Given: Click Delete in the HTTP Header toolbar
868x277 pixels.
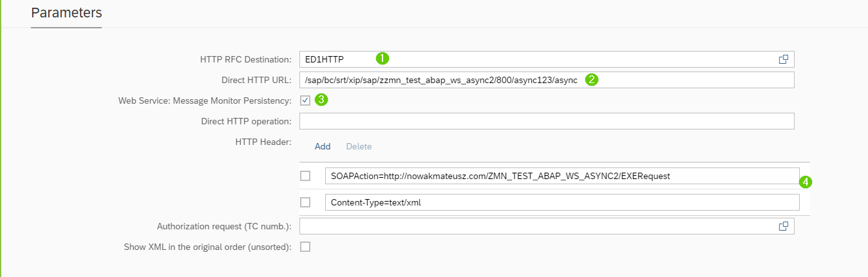Looking at the screenshot, I should tap(359, 146).
